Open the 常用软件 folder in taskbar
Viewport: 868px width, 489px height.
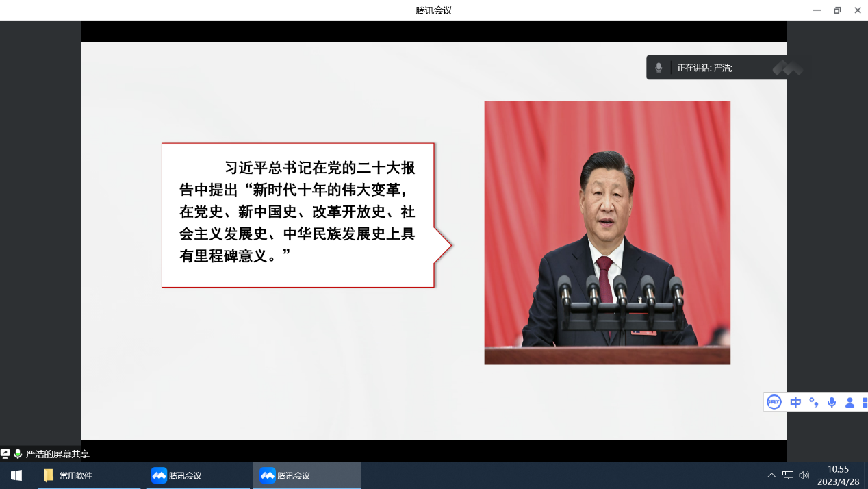coord(68,475)
